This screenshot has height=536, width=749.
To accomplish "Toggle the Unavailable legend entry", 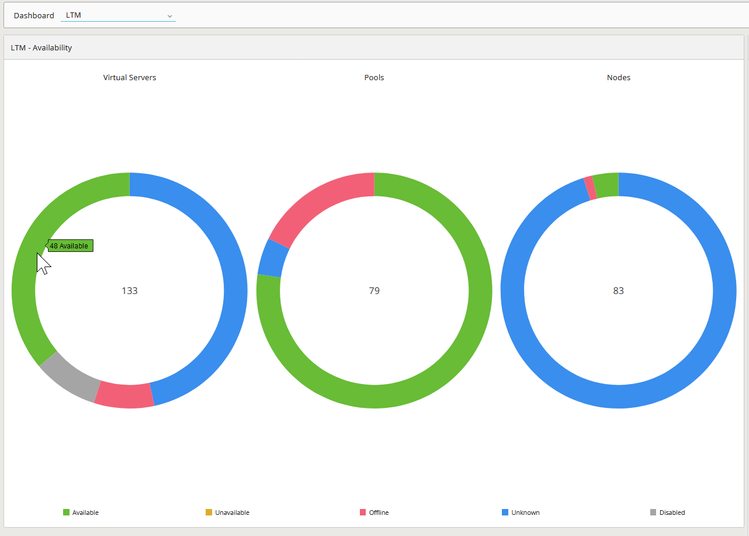I will point(227,512).
